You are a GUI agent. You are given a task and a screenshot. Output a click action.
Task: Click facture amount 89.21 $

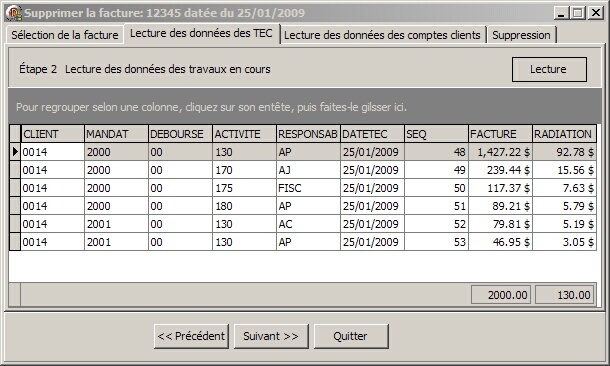500,206
